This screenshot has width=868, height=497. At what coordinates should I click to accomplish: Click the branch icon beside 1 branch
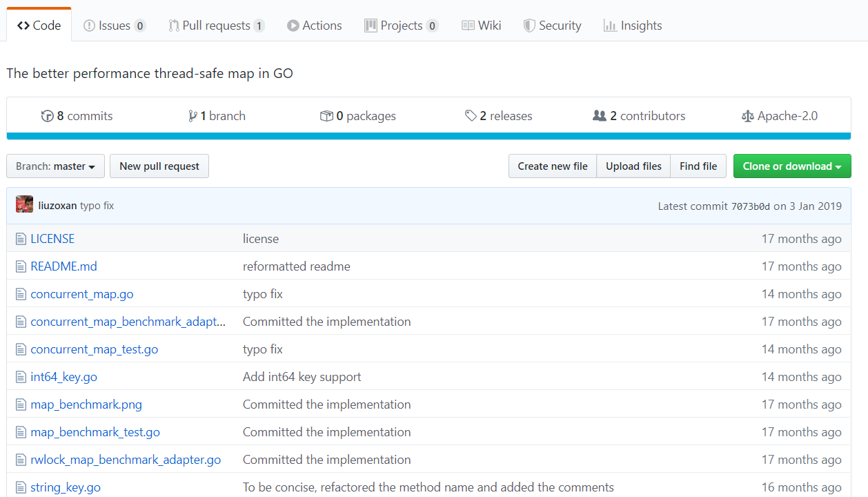coord(193,116)
